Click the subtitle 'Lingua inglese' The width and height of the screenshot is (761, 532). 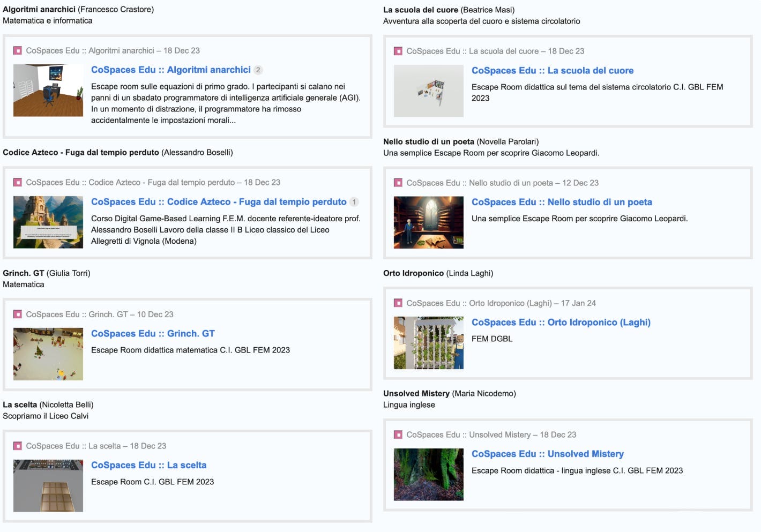click(x=409, y=405)
